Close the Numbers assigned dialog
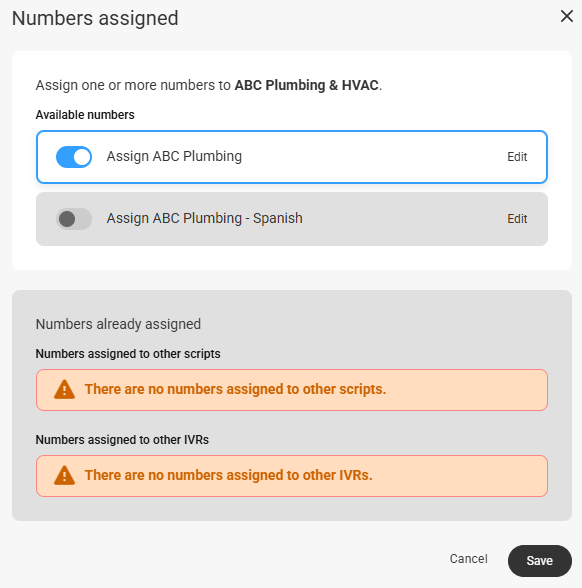The width and height of the screenshot is (582, 588). [x=567, y=16]
